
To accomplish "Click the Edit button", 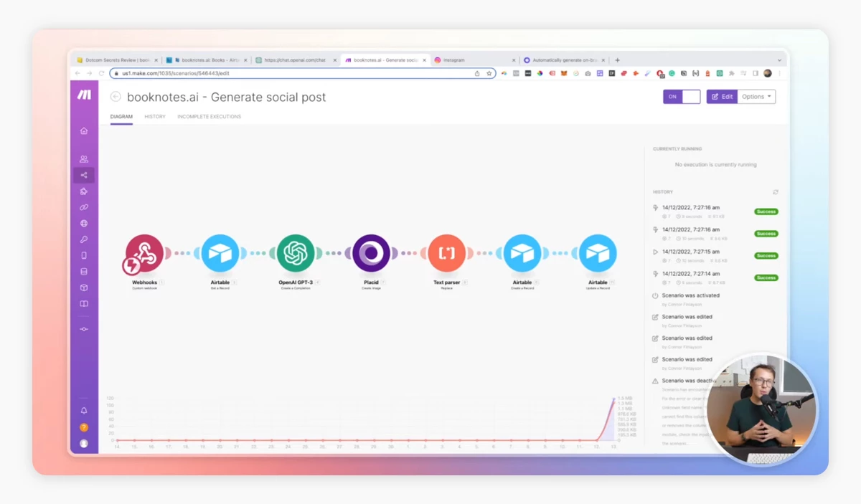I will 722,97.
